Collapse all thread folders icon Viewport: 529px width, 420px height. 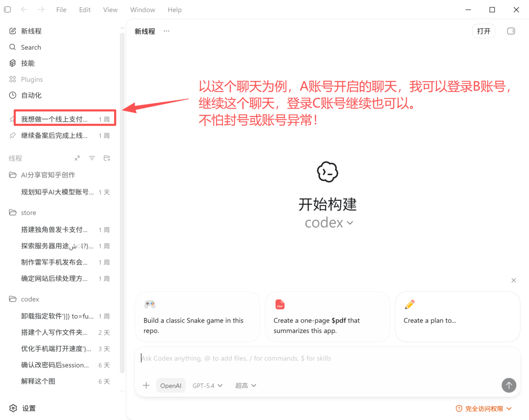(x=77, y=158)
